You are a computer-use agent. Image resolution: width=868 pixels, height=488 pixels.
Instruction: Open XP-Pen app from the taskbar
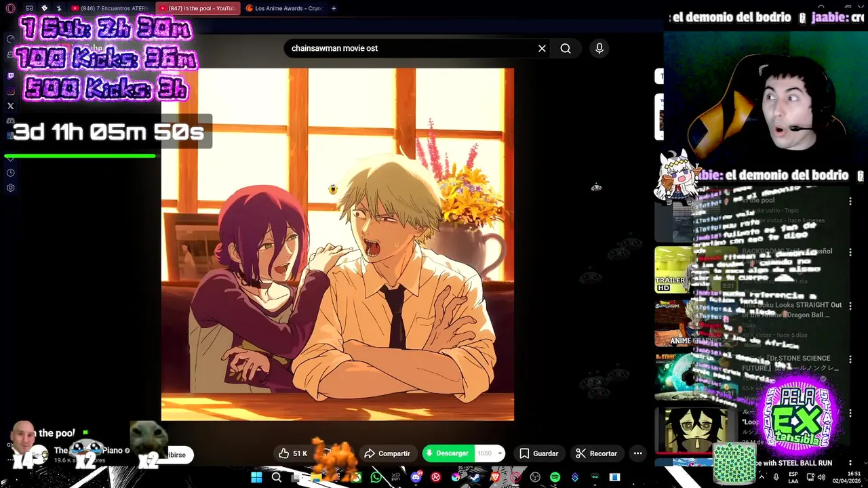tap(395, 477)
